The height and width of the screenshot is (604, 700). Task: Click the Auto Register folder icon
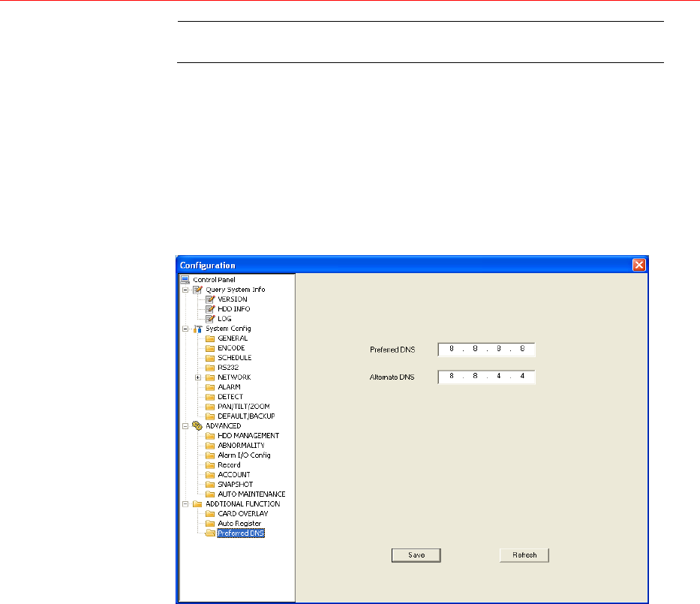[x=210, y=524]
